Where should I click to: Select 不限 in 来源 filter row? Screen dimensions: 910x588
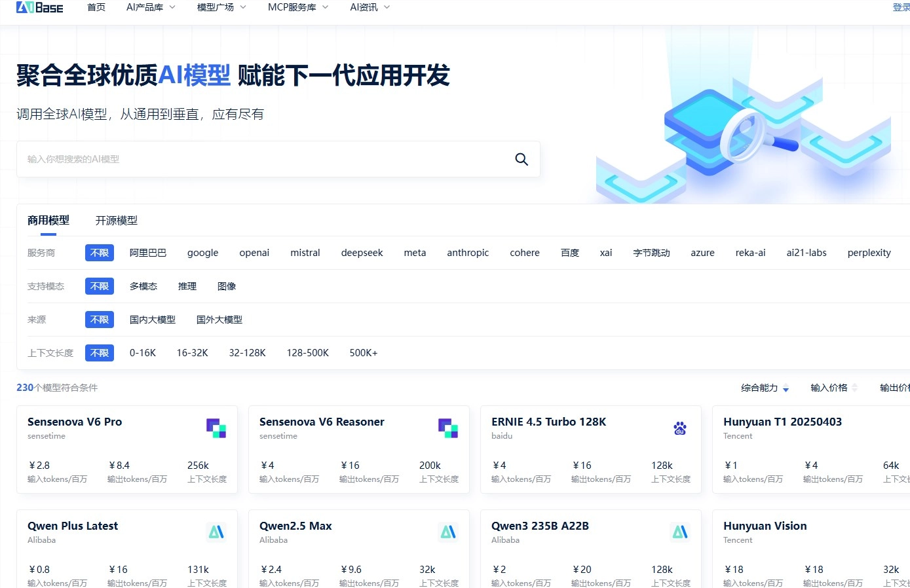click(100, 320)
